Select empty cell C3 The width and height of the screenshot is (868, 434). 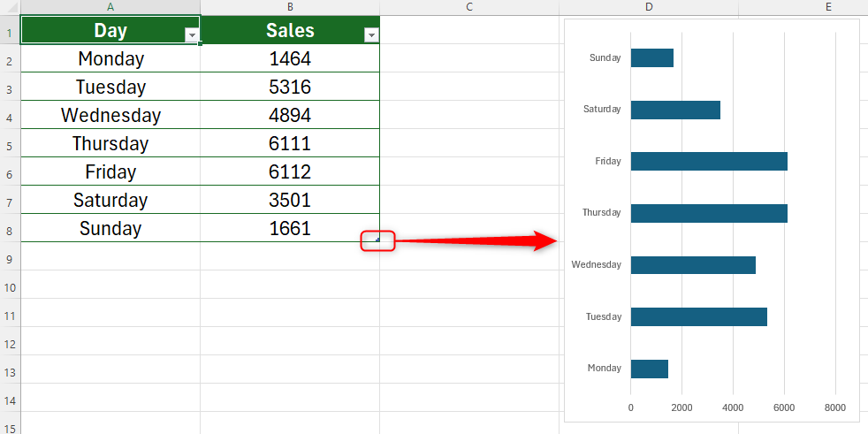coord(469,87)
